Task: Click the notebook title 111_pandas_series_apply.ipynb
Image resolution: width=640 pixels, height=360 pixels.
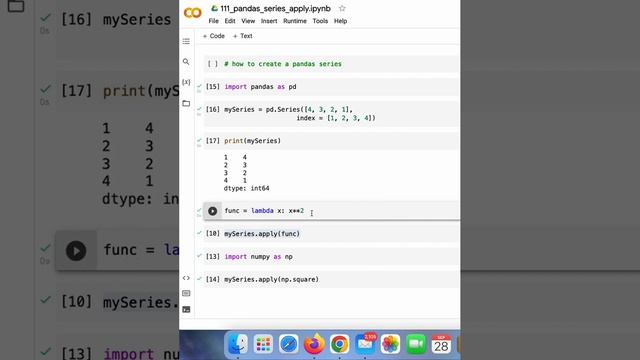Action: [x=276, y=8]
